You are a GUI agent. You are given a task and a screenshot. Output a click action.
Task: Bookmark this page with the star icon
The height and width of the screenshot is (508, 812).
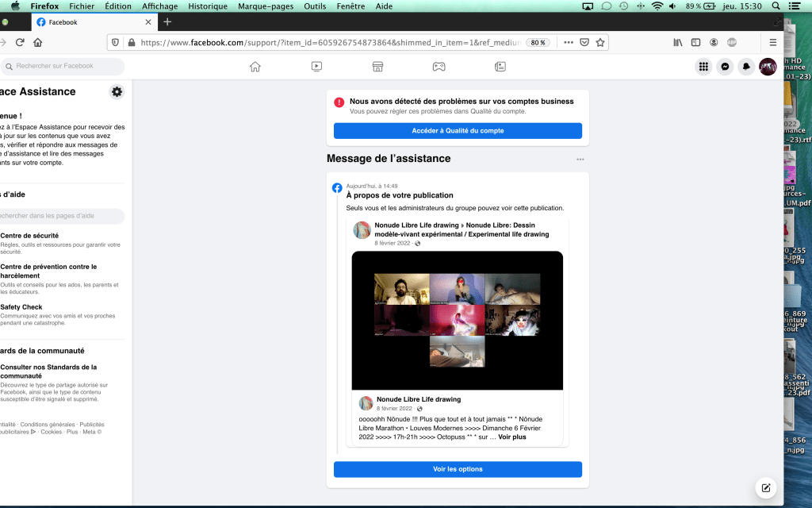click(600, 42)
